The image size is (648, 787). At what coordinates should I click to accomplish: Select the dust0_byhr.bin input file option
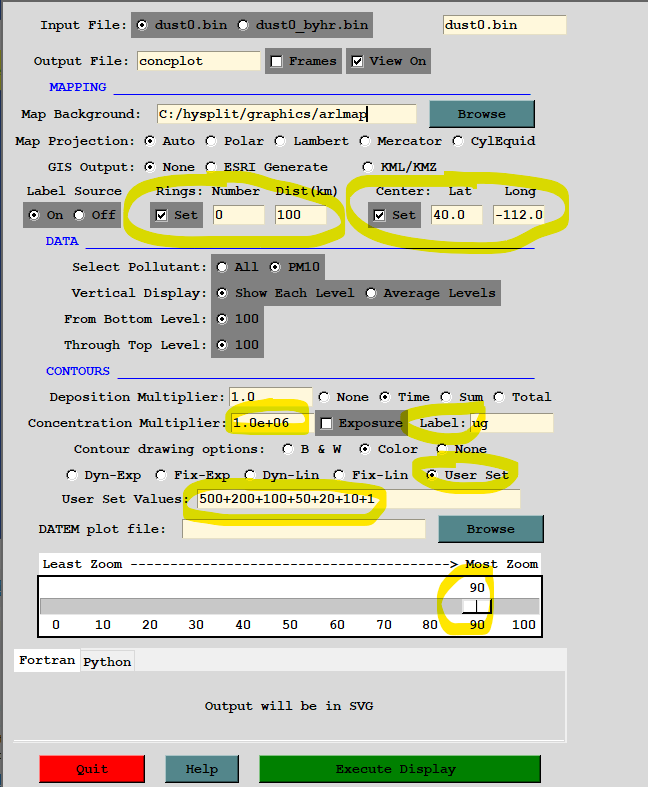pyautogui.click(x=244, y=25)
